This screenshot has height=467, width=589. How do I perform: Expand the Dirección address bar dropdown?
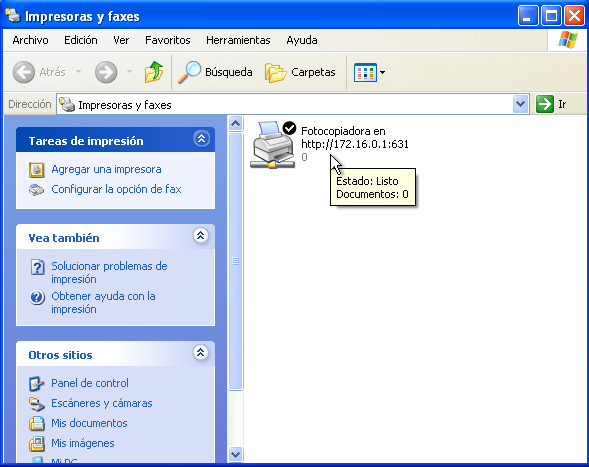(520, 104)
